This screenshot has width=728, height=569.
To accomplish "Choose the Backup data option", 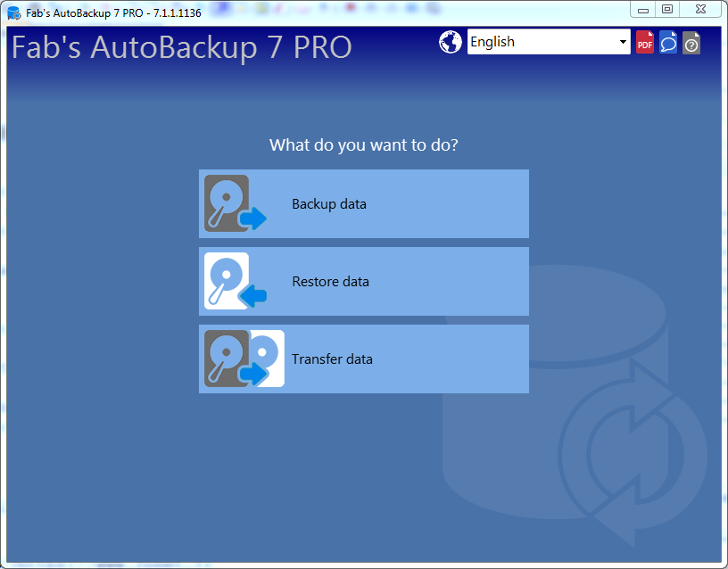I will click(364, 203).
